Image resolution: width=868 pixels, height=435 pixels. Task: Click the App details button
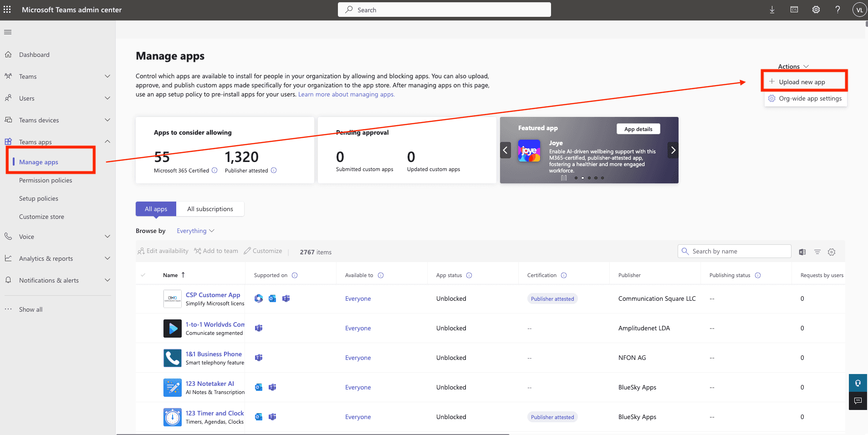638,129
